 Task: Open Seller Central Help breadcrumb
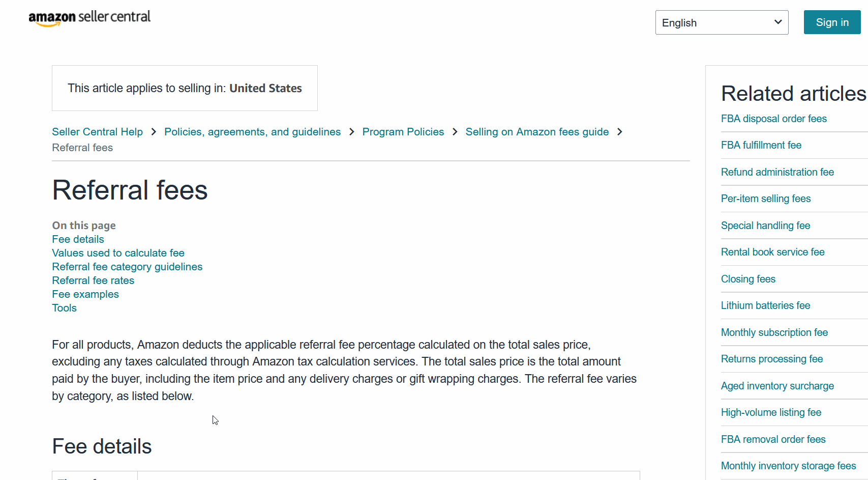(97, 132)
